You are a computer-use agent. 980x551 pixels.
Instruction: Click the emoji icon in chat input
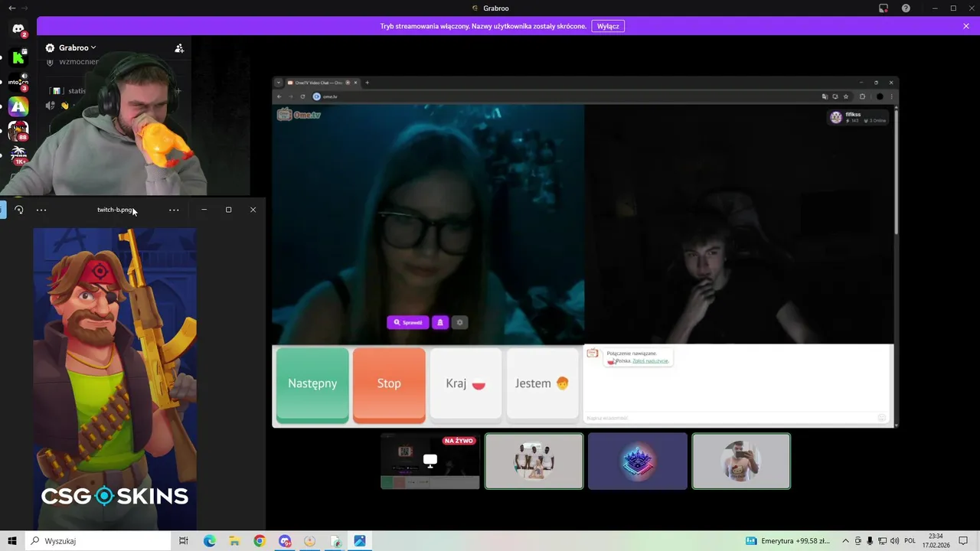coord(882,418)
